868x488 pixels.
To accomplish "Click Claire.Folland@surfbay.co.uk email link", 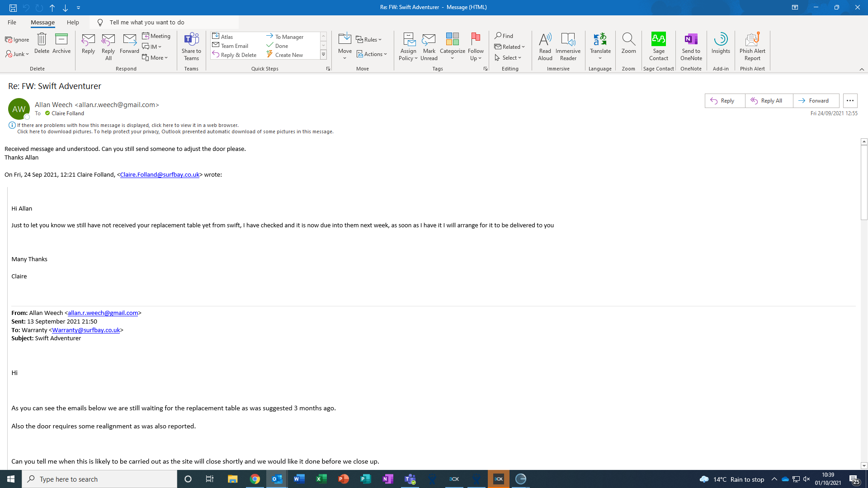I will click(x=160, y=174).
